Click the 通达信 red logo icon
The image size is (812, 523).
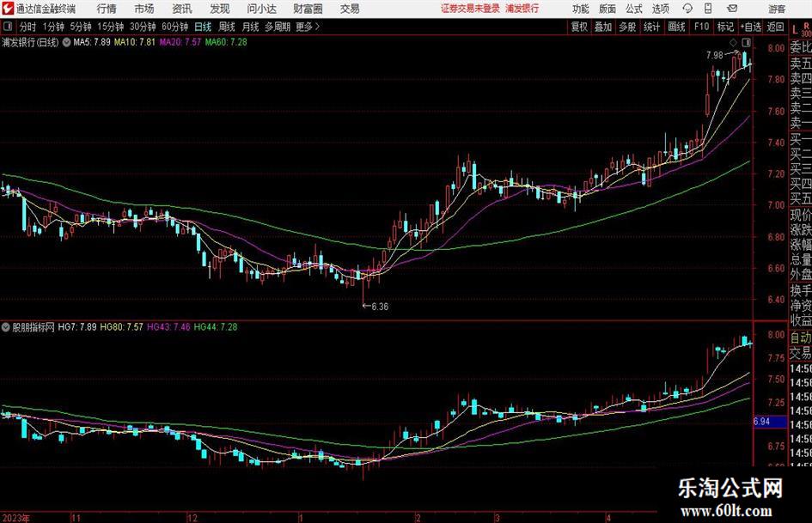tap(8, 9)
